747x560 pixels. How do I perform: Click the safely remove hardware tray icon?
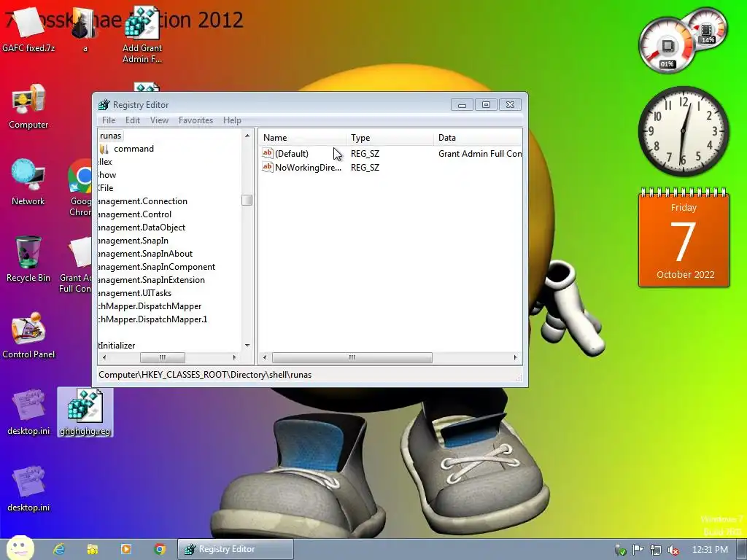tap(620, 550)
